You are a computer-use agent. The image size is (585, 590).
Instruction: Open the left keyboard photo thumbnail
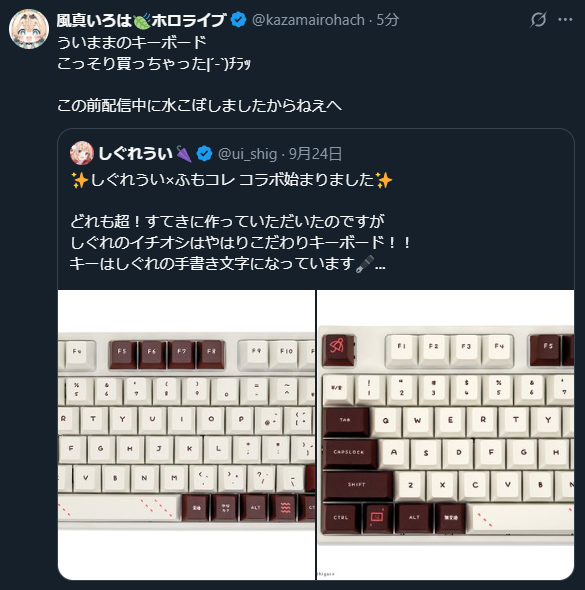click(x=187, y=435)
